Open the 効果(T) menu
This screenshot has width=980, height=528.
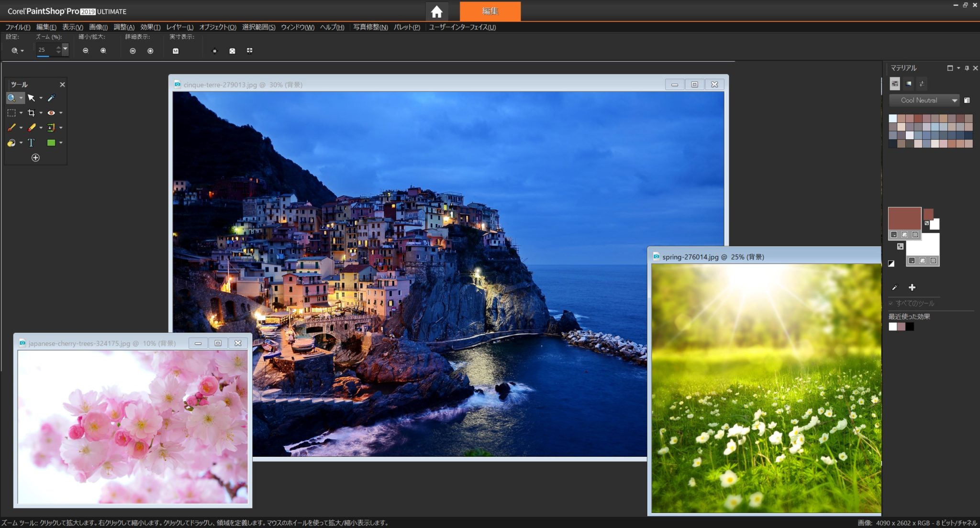click(x=150, y=27)
